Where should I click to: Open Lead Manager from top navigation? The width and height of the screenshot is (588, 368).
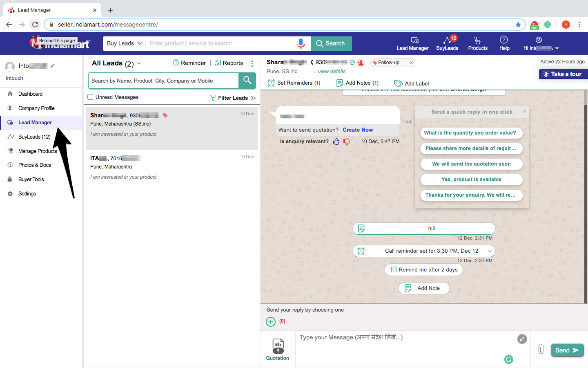point(412,44)
